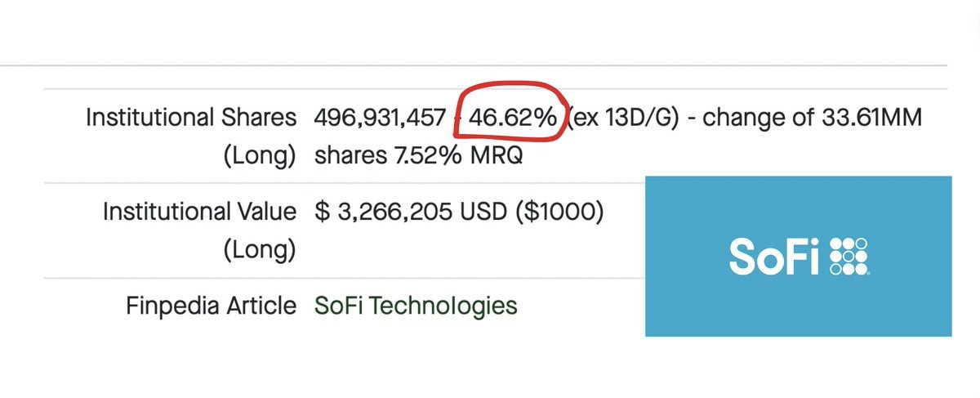Click the shares 7.52% MRQ text
Screen dimensions: 980x398
tap(418, 154)
